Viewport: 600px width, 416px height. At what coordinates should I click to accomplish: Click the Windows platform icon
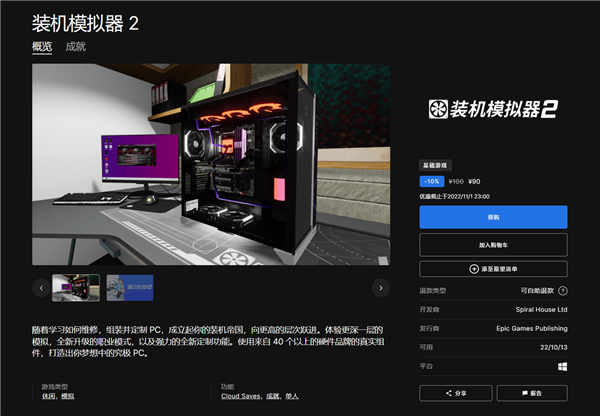(x=562, y=366)
